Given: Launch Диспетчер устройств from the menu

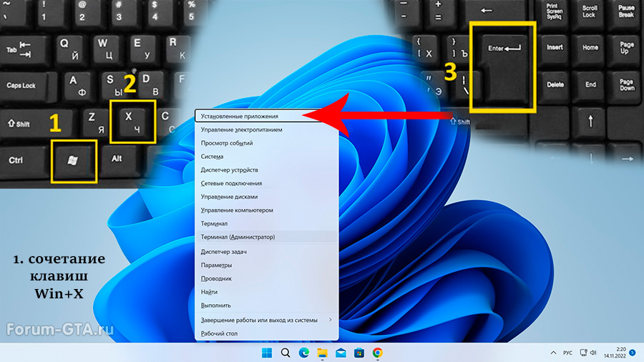Looking at the screenshot, I should (266, 170).
